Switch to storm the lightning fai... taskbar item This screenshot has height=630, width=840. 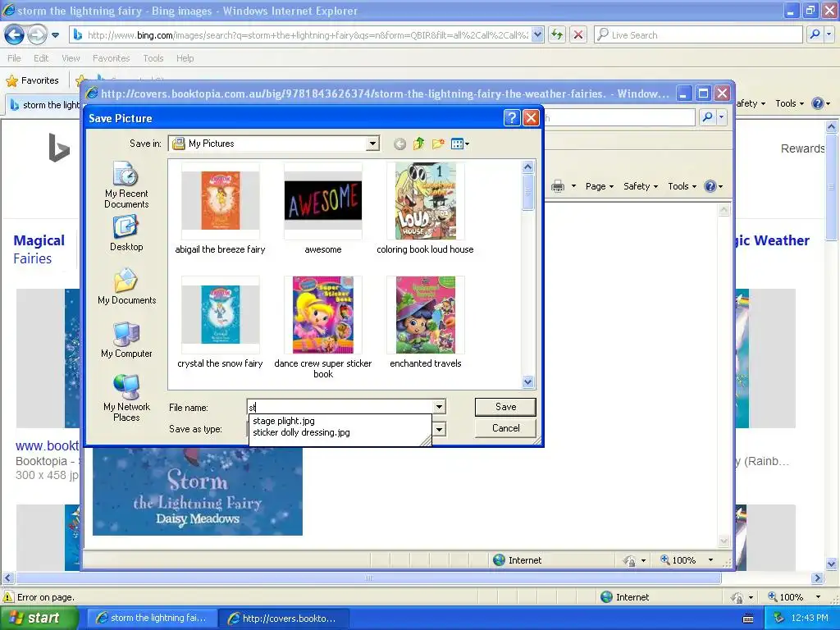click(x=152, y=619)
